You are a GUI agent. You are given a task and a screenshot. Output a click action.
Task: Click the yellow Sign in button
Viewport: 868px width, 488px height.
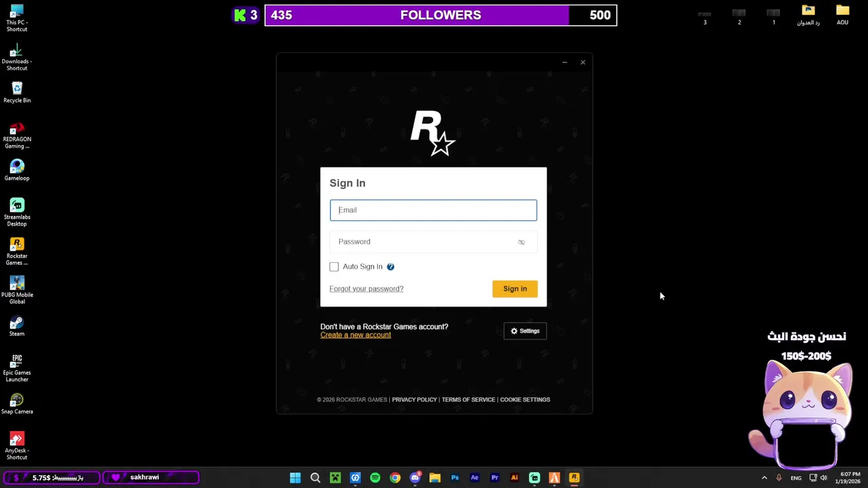click(x=515, y=289)
